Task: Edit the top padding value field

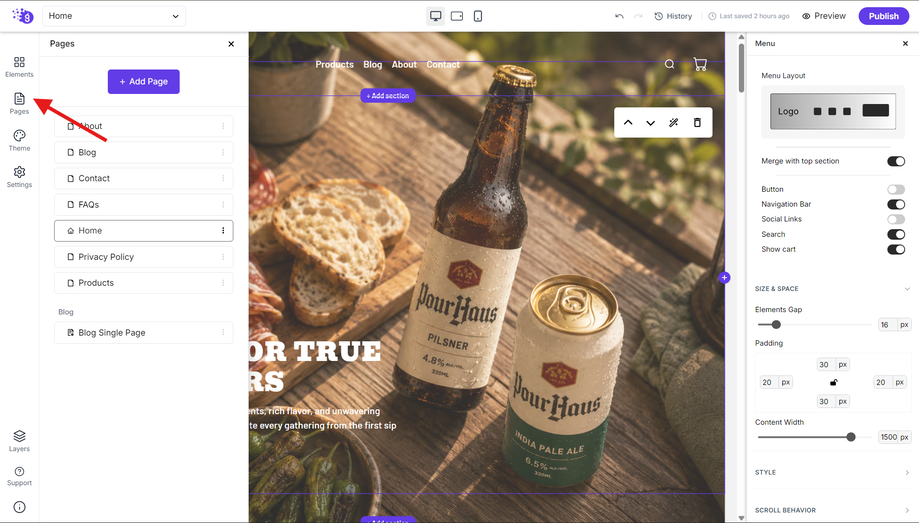Action: tap(824, 364)
